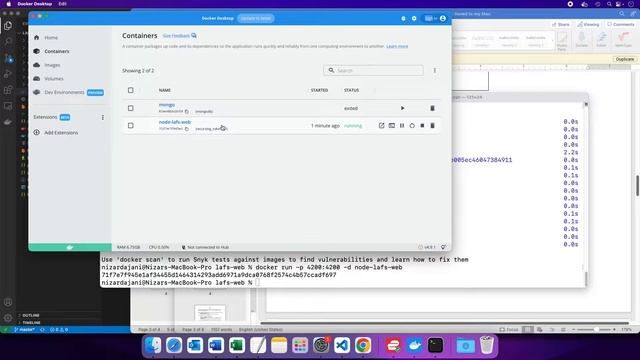Copy the node-lafs-web container ID

pos(187,129)
